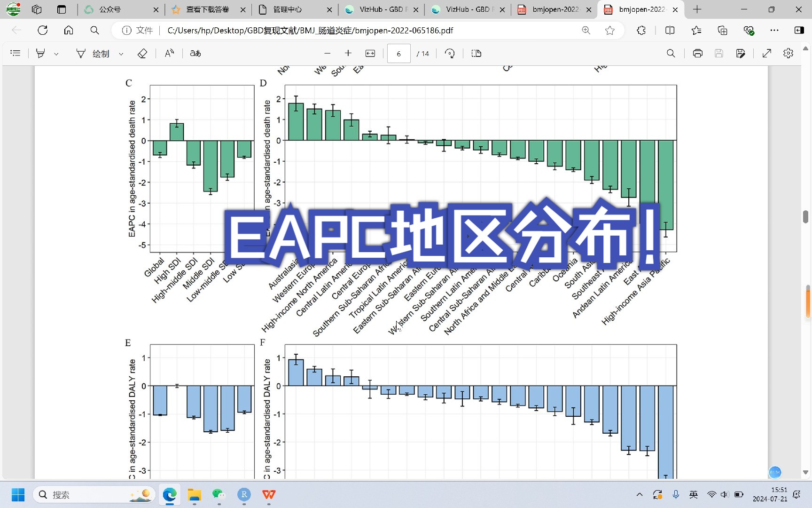Image resolution: width=812 pixels, height=508 pixels.
Task: Click the microphone tray icon
Action: pos(676,494)
